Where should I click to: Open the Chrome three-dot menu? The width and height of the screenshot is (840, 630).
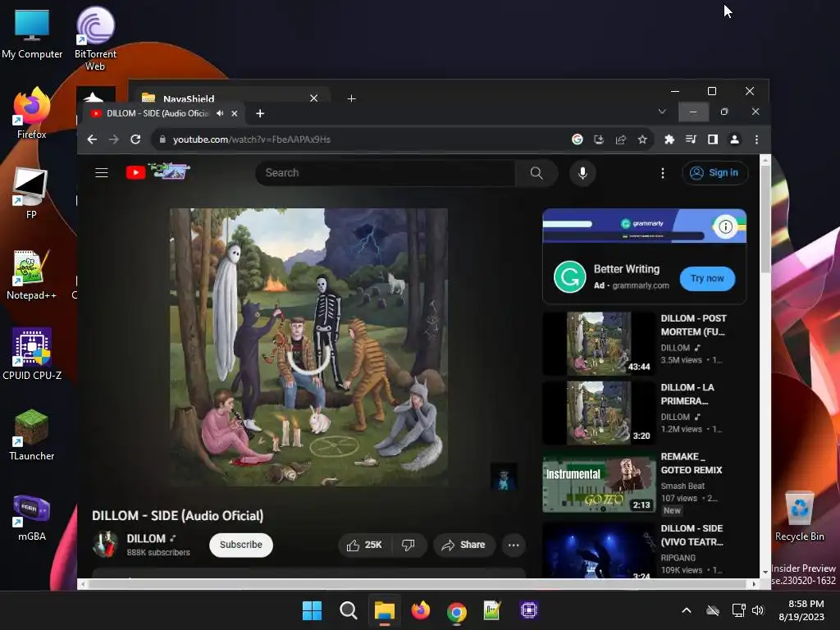click(756, 139)
